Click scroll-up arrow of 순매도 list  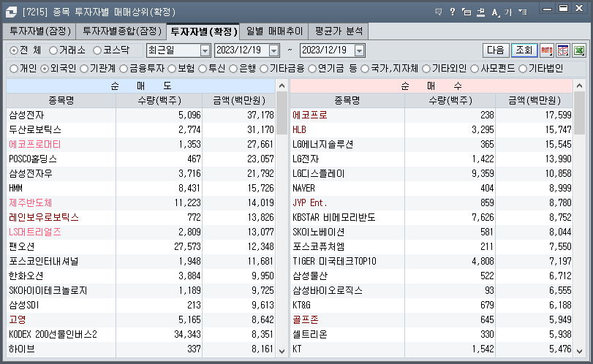pos(282,86)
